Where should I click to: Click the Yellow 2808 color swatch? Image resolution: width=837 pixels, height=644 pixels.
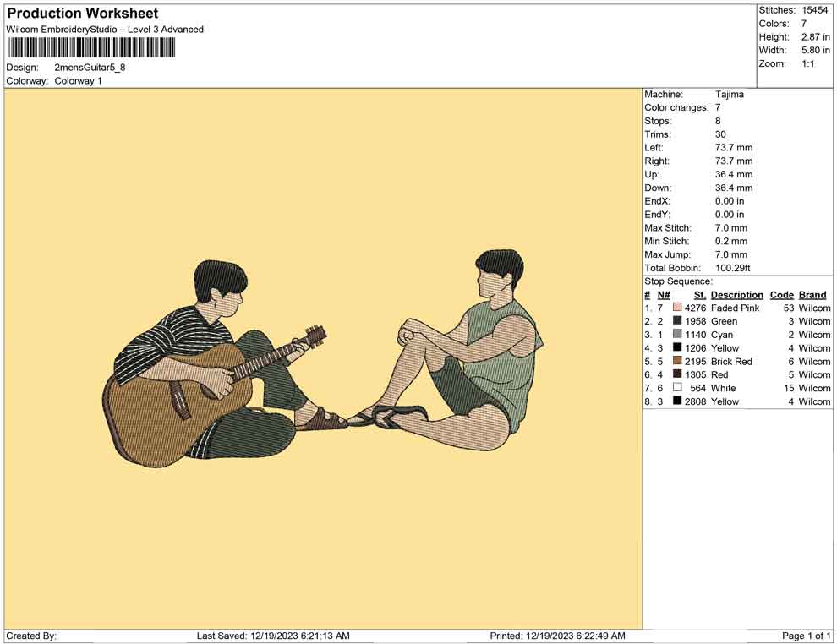[677, 401]
